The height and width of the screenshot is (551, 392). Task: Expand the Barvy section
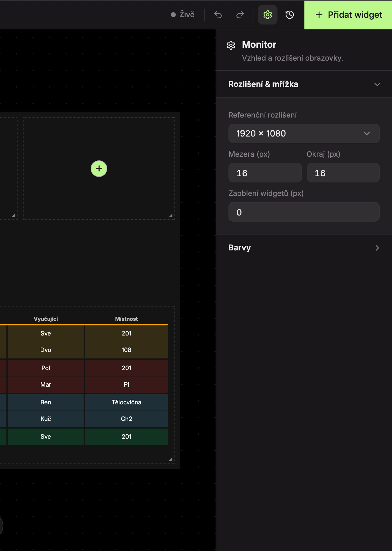(x=304, y=248)
